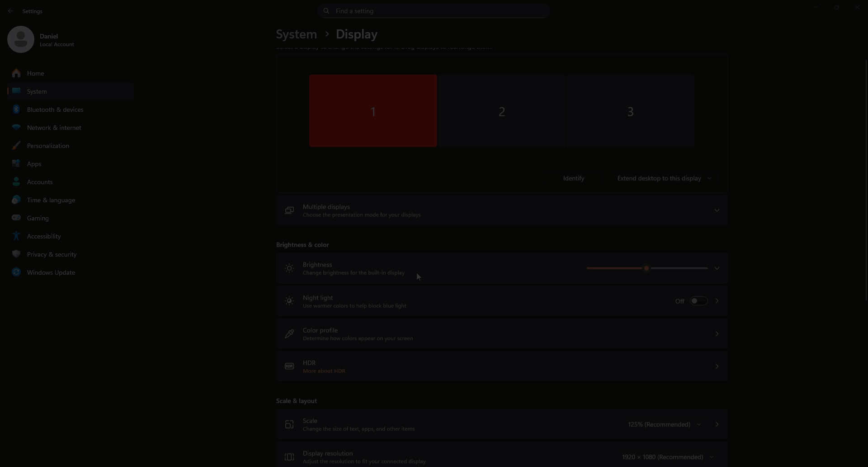Open the Scale percentage dropdown

665,424
